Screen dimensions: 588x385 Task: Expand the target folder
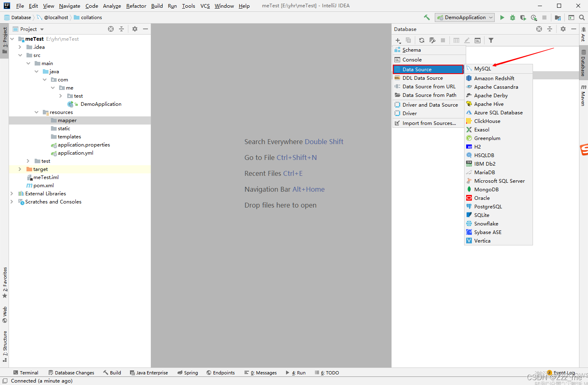coord(20,169)
